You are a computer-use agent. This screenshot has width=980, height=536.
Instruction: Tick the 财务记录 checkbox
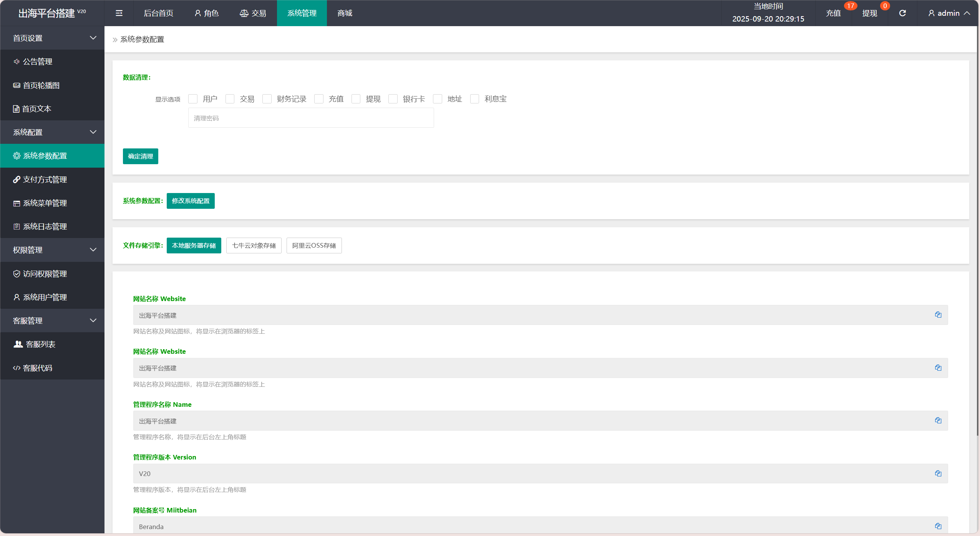click(267, 99)
